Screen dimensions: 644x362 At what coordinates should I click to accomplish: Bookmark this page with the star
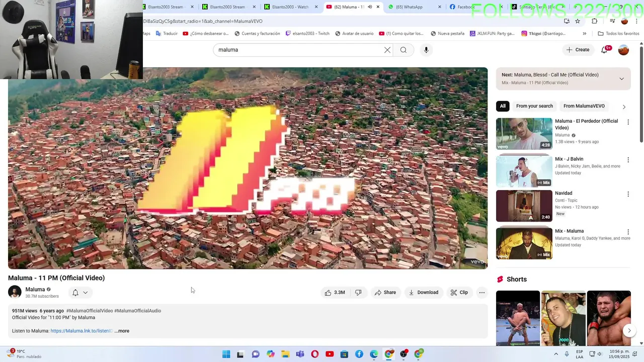click(x=578, y=21)
